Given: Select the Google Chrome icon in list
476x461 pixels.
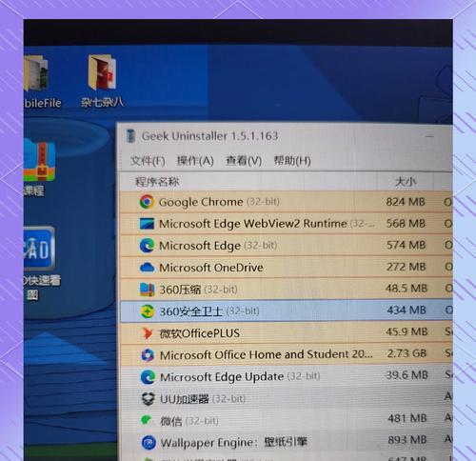Looking at the screenshot, I should click(147, 202).
